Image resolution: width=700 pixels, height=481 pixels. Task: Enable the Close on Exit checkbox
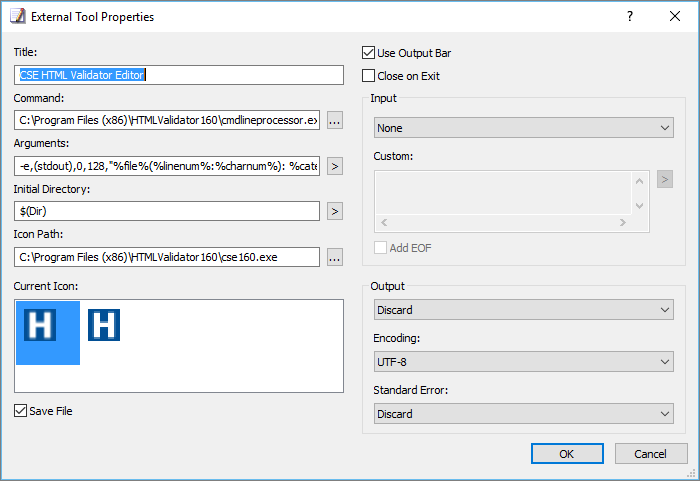(368, 75)
